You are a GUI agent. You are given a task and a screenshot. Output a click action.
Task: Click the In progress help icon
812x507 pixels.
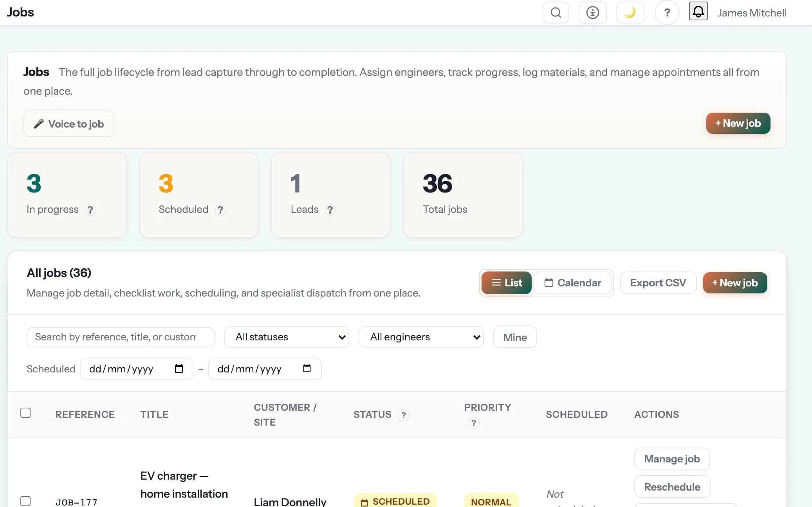pos(90,210)
